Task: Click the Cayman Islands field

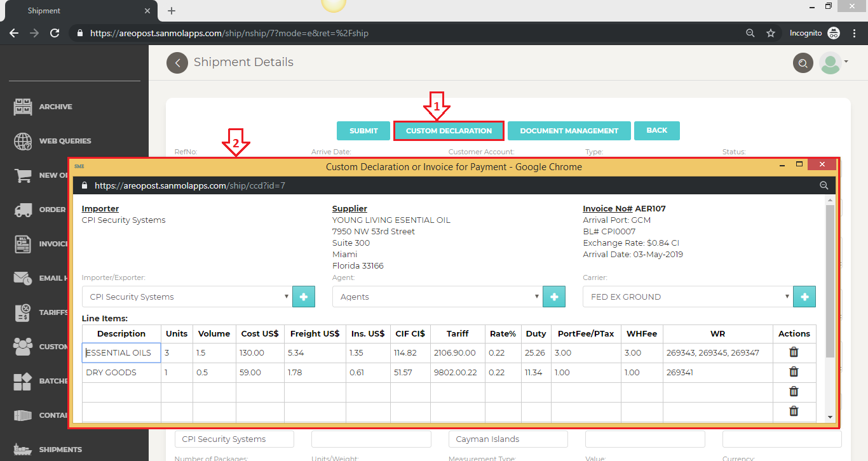Action: 508,439
